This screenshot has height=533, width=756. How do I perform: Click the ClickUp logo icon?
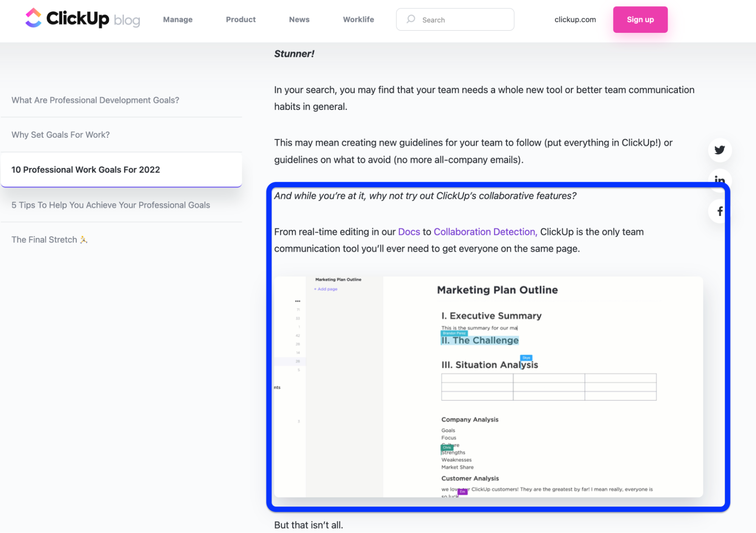coord(33,18)
